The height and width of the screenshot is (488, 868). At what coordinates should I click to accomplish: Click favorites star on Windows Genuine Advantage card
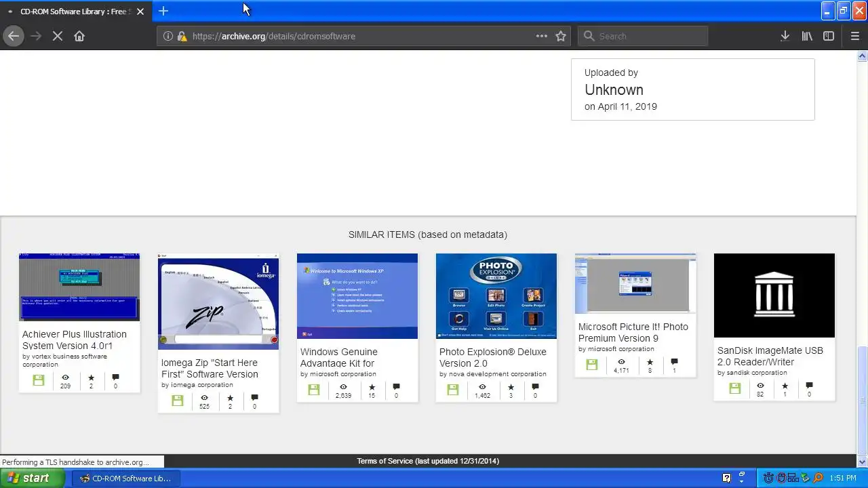click(372, 387)
